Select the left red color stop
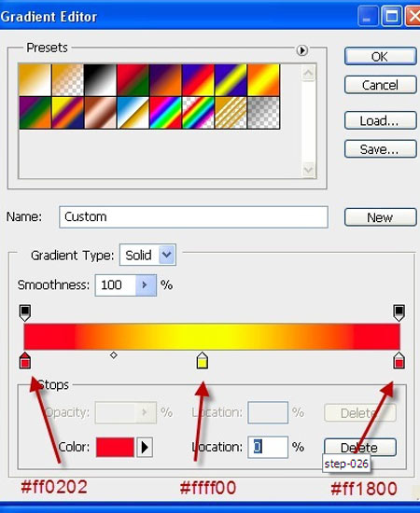The width and height of the screenshot is (420, 513). point(25,360)
